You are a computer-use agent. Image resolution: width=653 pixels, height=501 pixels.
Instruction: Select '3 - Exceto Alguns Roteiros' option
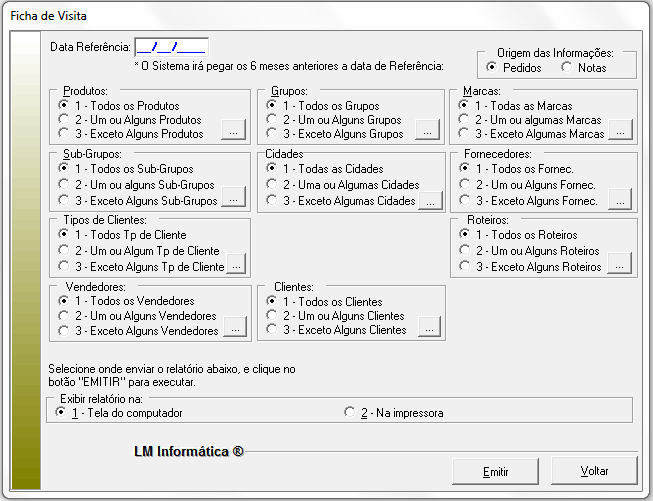click(x=467, y=266)
